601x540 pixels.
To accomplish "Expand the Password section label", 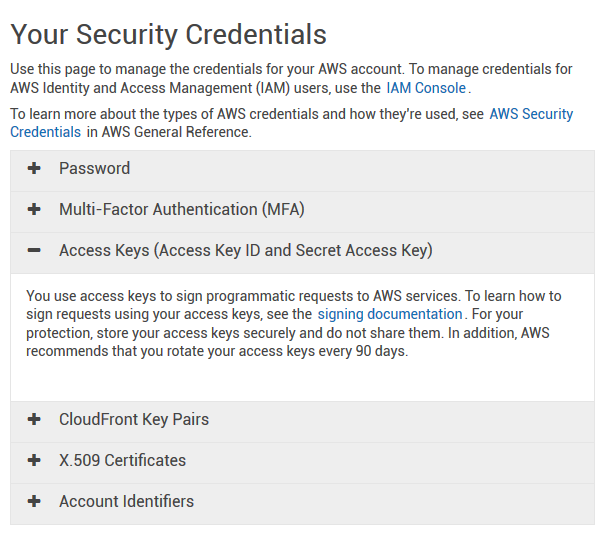I will pos(94,169).
